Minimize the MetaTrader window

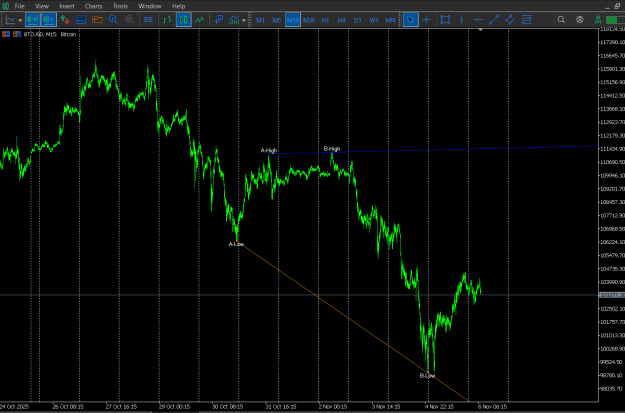607,6
